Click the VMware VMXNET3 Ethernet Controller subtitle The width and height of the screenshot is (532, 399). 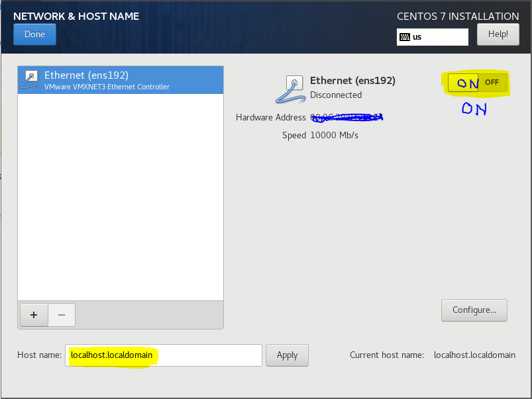(107, 87)
